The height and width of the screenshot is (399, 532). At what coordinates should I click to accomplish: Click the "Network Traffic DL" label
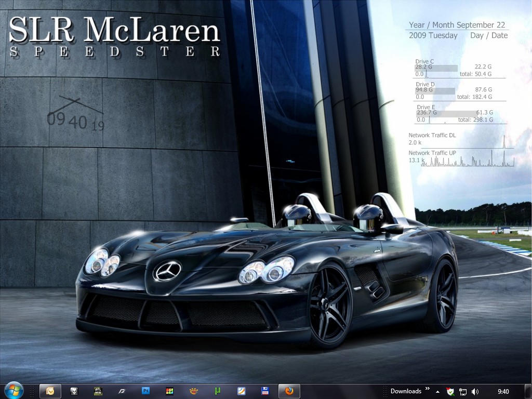pyautogui.click(x=432, y=135)
